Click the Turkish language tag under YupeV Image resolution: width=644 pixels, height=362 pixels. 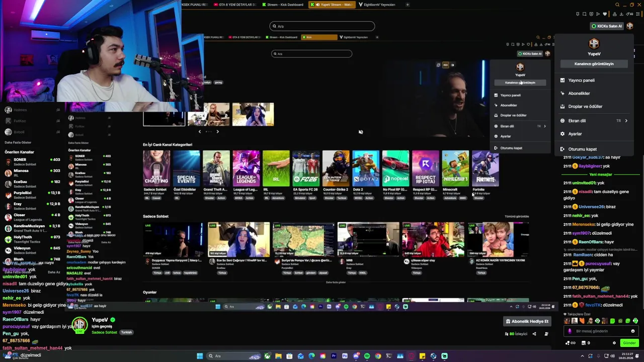(126, 332)
